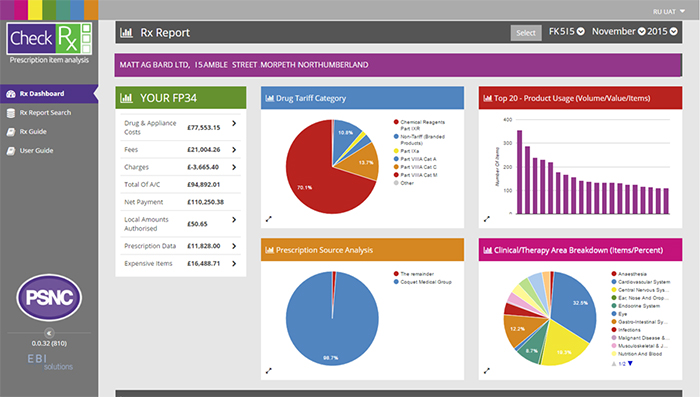
Task: Toggle Chemical Reagents legend entry
Action: (x=419, y=125)
